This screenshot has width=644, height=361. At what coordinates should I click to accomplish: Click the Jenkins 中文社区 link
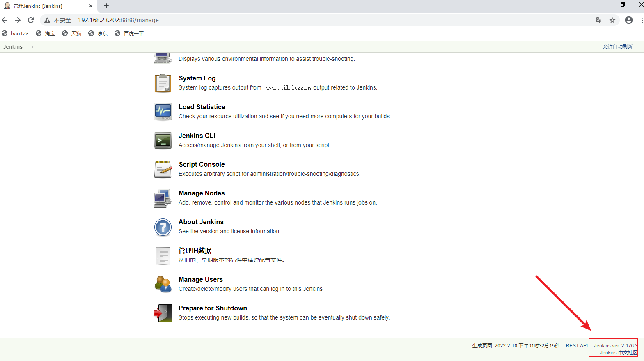619,353
